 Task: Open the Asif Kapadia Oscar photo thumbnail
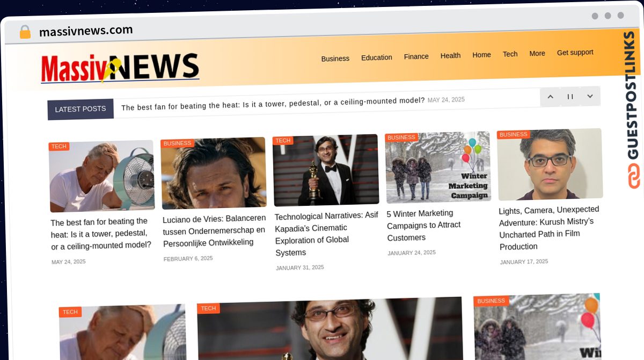point(326,170)
